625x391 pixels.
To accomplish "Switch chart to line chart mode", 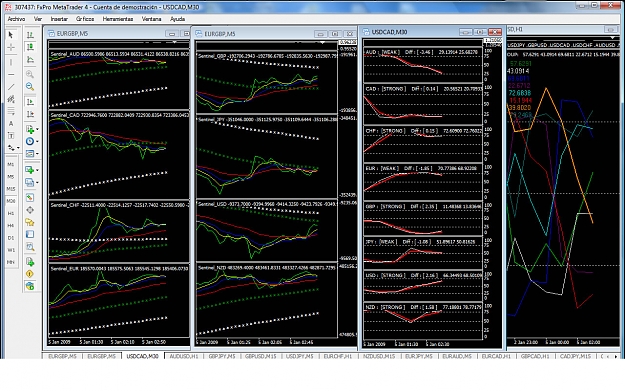I will (30, 59).
